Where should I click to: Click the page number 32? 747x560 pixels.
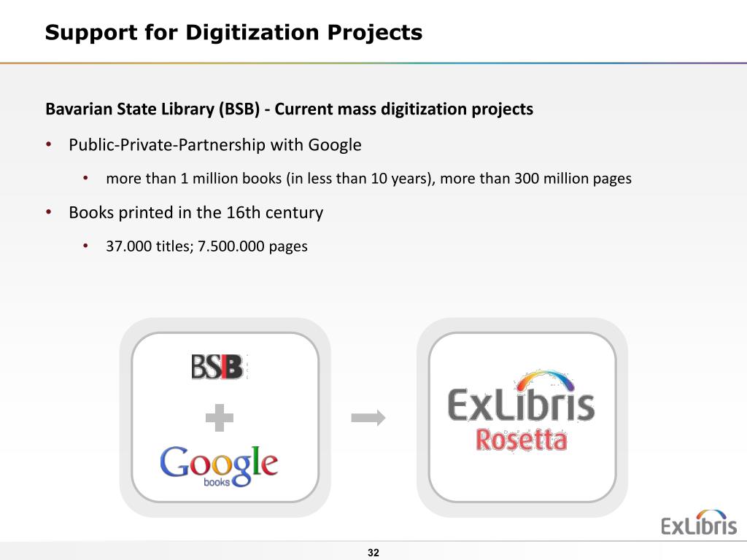[x=373, y=553]
